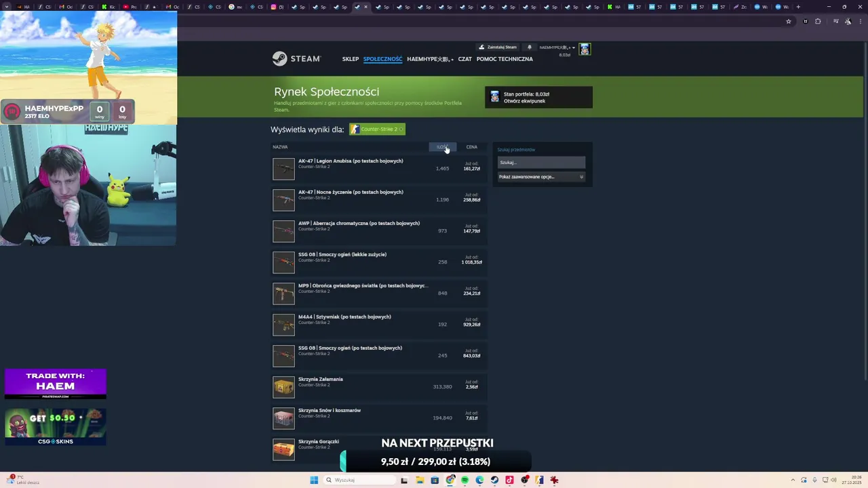This screenshot has width=868, height=488.
Task: Click the 313,380 quantity text
Action: (442, 387)
